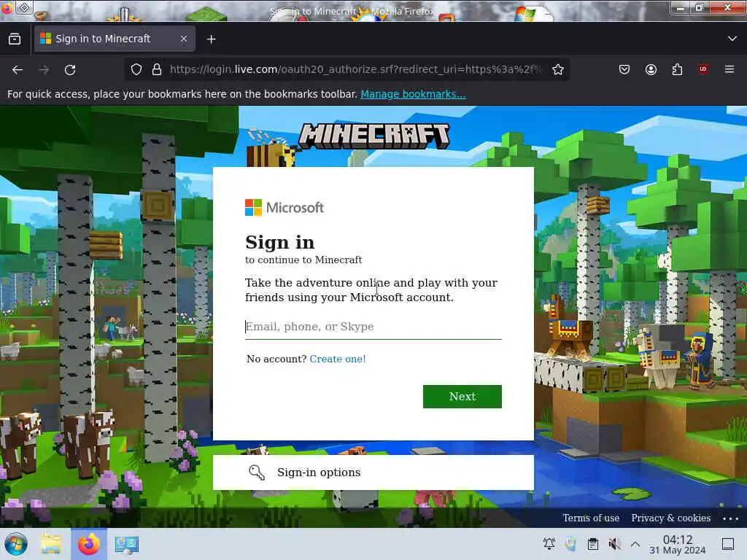Viewport: 747px width, 560px height.
Task: Go back with the back arrow
Action: tap(18, 70)
